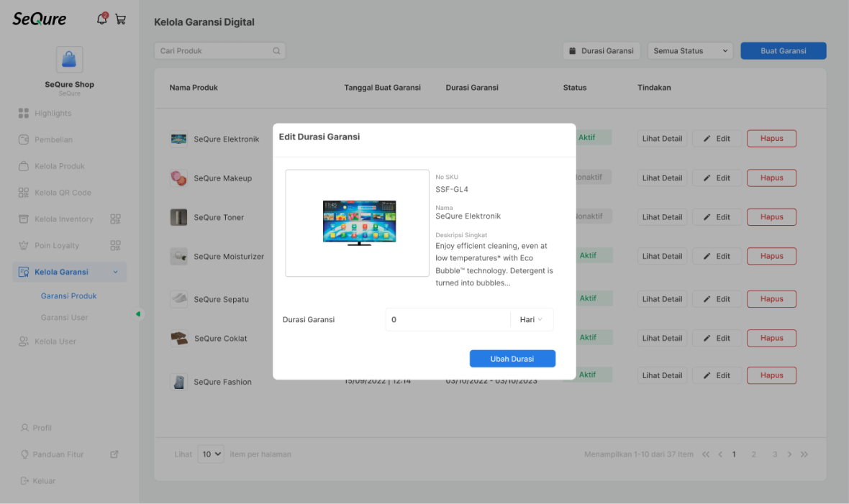This screenshot has width=849, height=504.
Task: Click Hapus for SeQure Toner
Action: (x=771, y=217)
